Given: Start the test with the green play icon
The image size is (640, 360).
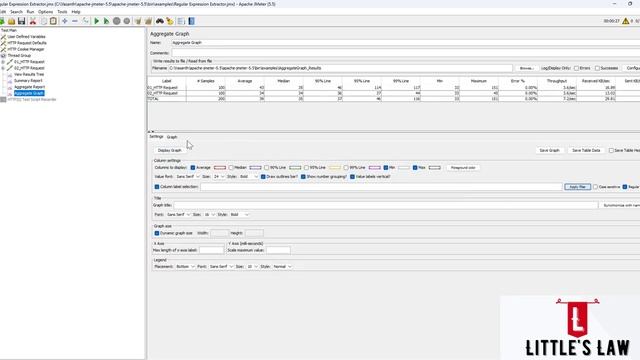Looking at the screenshot, I should click(97, 21).
